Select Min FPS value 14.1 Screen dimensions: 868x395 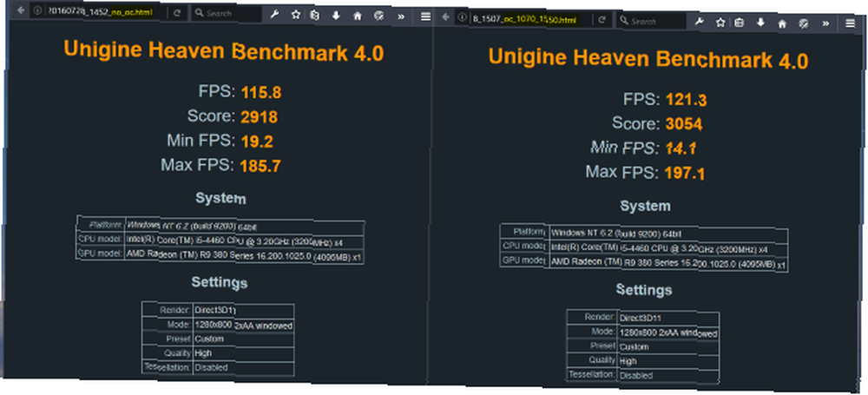click(681, 149)
